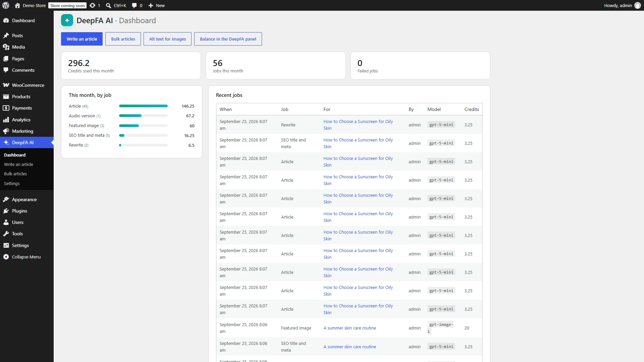Image resolution: width=644 pixels, height=362 pixels.
Task: Click the Payments dollar icon
Action: (x=6, y=108)
